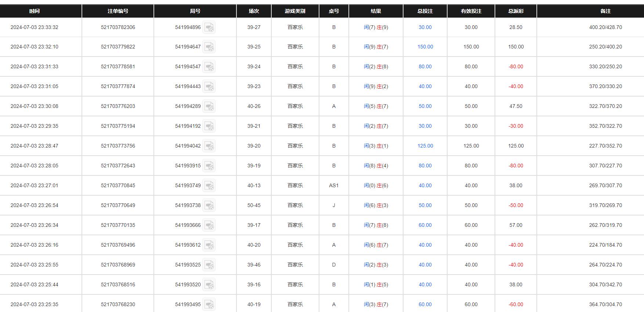The width and height of the screenshot is (644, 312).
Task: Click replay icon beside round 541993738
Action: pyautogui.click(x=209, y=206)
